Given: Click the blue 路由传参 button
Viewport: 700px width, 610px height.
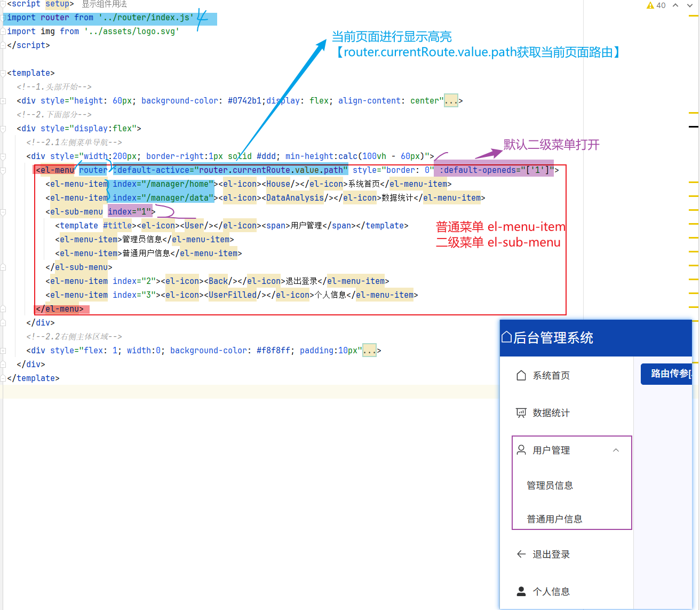Looking at the screenshot, I should (667, 374).
